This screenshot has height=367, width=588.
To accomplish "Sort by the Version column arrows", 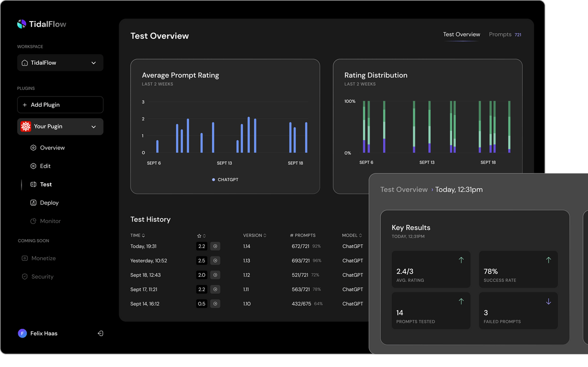I will 265,236.
